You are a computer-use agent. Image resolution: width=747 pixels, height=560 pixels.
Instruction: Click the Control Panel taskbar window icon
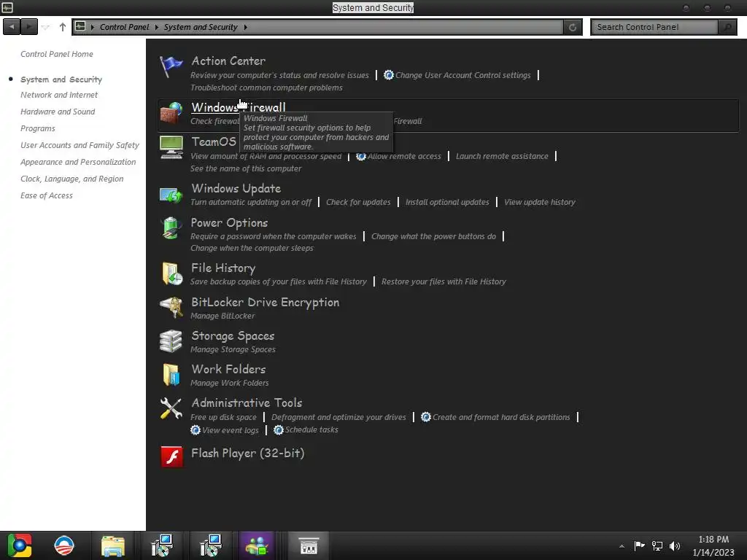tap(309, 545)
